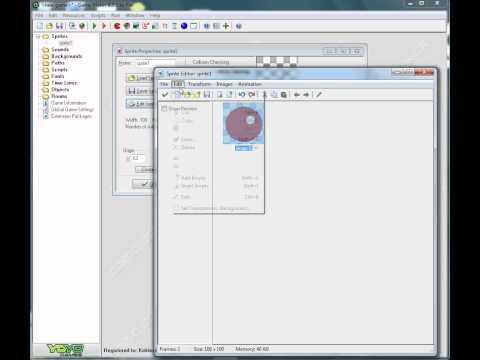The height and width of the screenshot is (360, 480).
Task: Open the main window Help menu
Action: (155, 15)
